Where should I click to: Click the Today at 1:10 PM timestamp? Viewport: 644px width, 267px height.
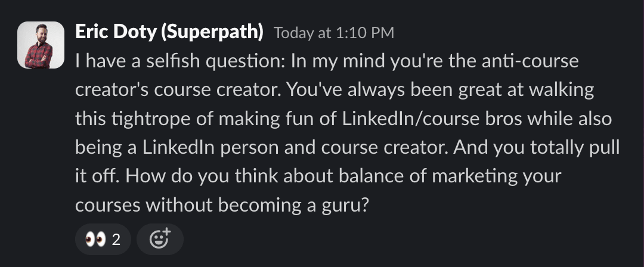tap(334, 33)
